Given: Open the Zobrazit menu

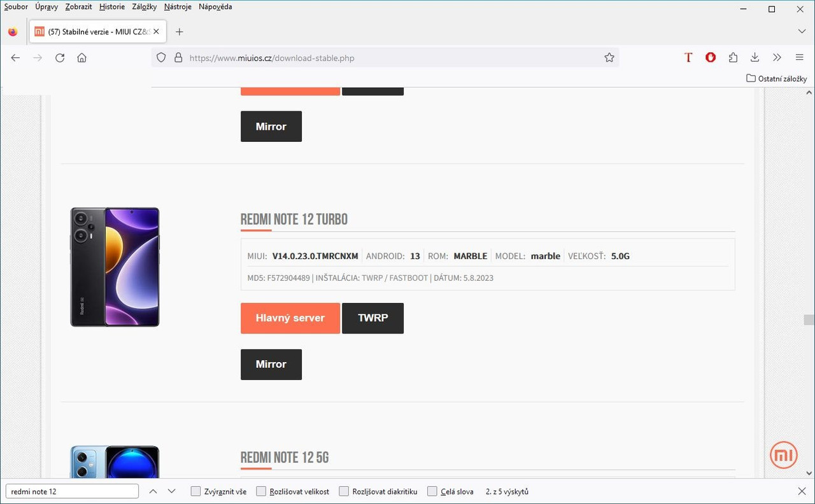Looking at the screenshot, I should [78, 7].
